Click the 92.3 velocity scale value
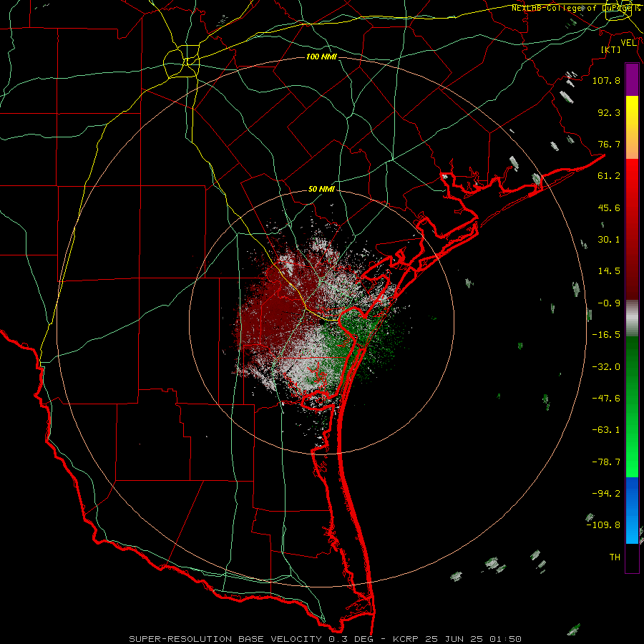Screen dimensions: 644x644 pyautogui.click(x=609, y=112)
